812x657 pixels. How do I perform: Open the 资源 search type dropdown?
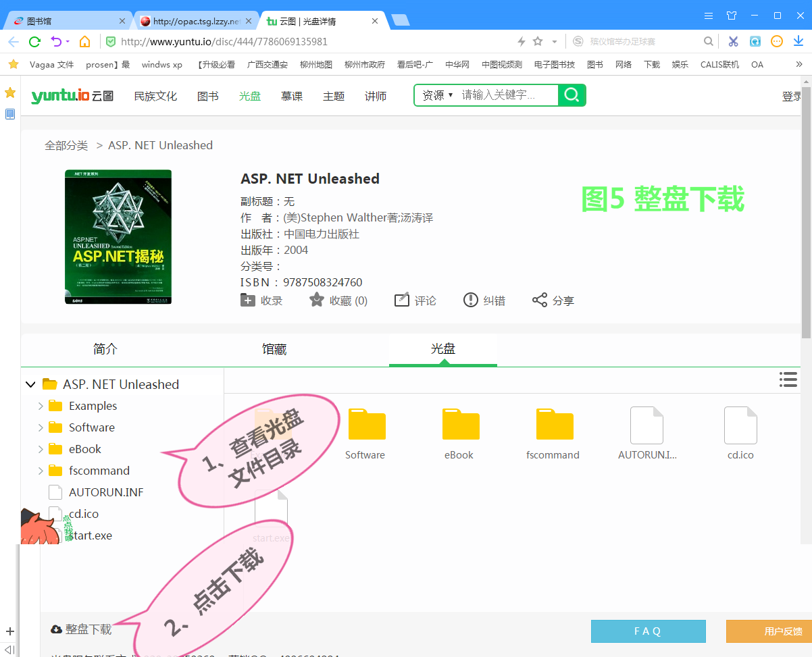(x=436, y=95)
